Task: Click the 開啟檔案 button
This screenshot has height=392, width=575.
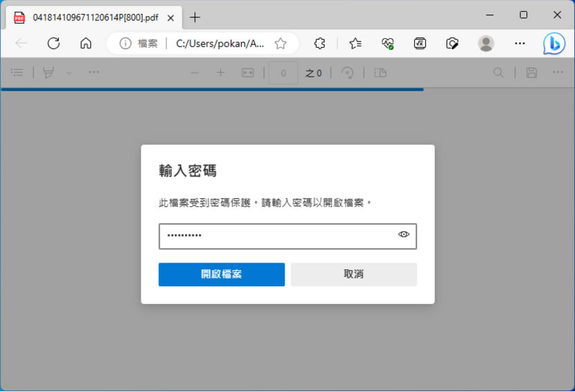Action: tap(221, 274)
